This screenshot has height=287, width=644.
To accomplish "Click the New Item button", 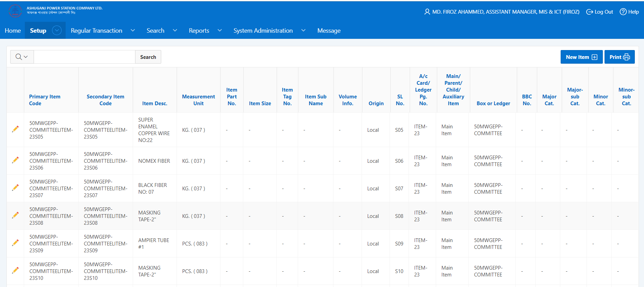I will [581, 57].
